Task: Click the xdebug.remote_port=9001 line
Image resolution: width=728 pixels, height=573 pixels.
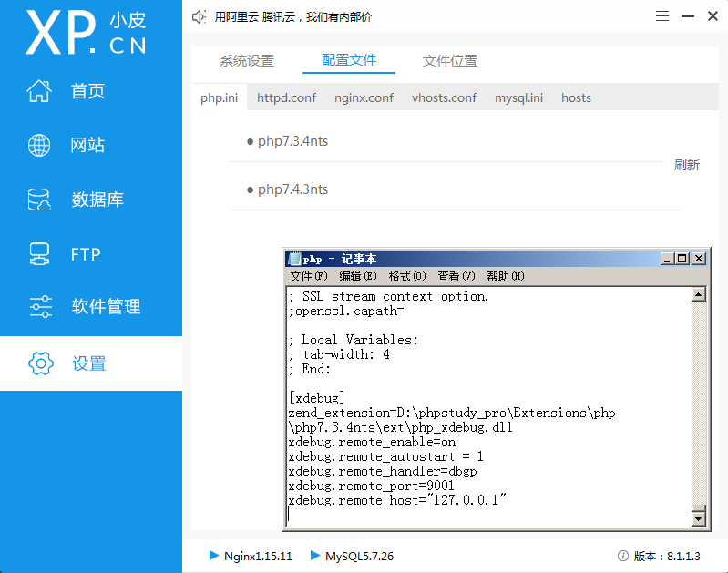Action: tap(371, 486)
